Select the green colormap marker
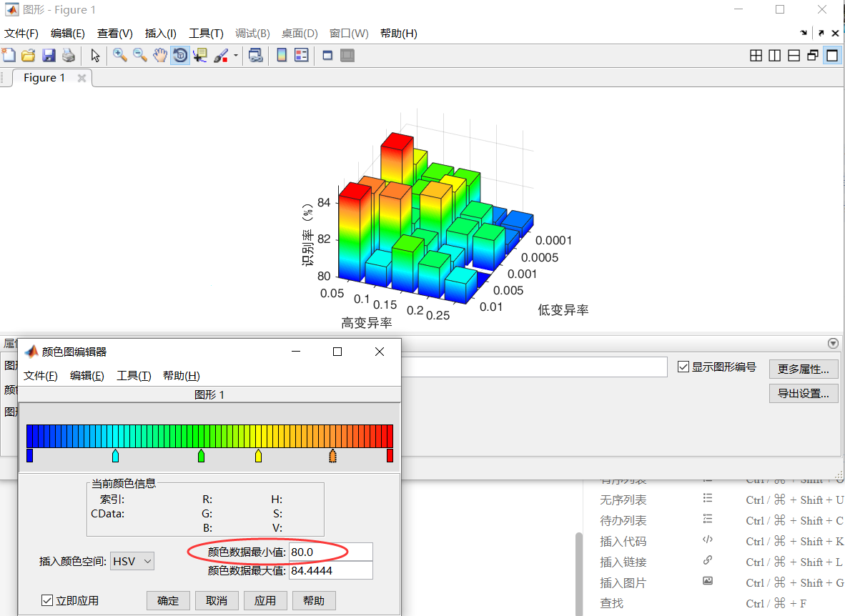845x616 pixels. pos(201,455)
